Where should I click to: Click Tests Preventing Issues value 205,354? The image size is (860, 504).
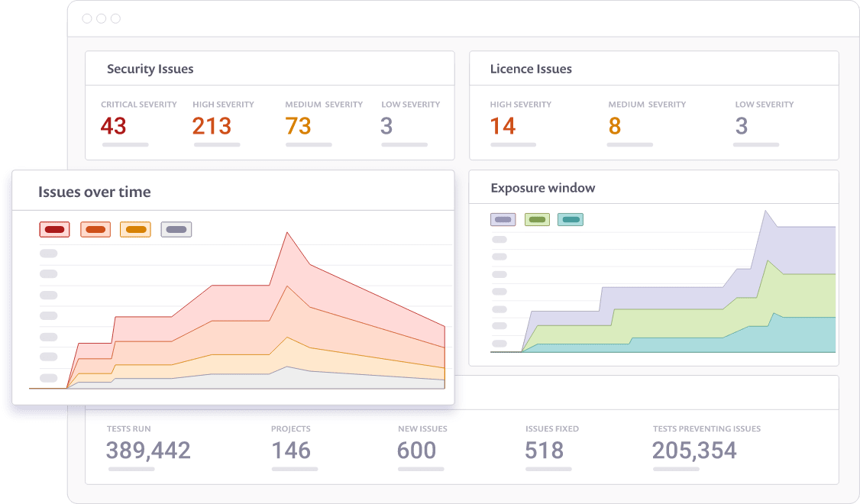(x=694, y=451)
